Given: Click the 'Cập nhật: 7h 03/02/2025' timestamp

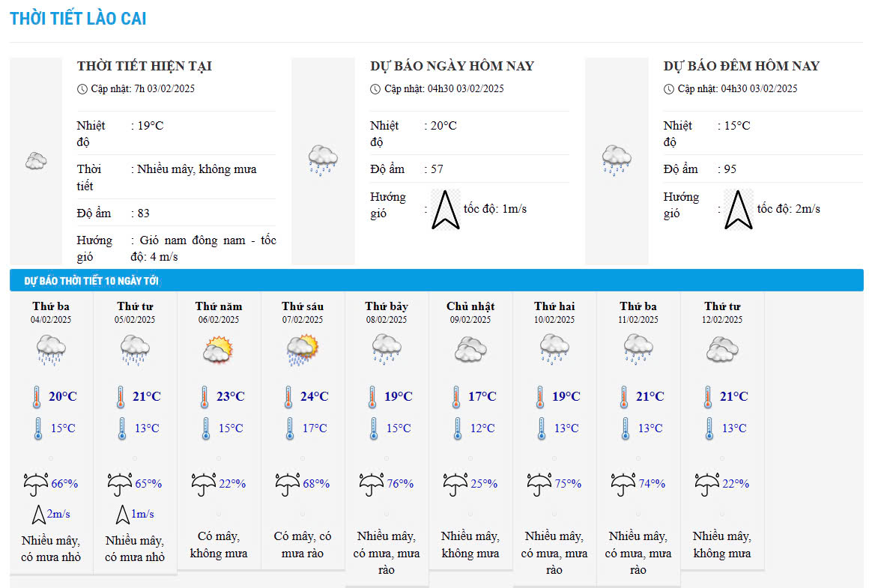Looking at the screenshot, I should (142, 89).
